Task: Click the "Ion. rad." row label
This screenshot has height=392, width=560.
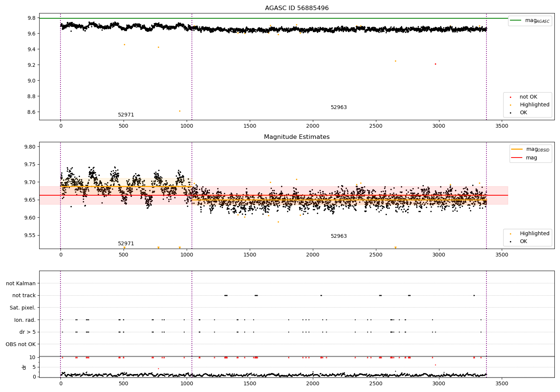Action: tap(25, 320)
